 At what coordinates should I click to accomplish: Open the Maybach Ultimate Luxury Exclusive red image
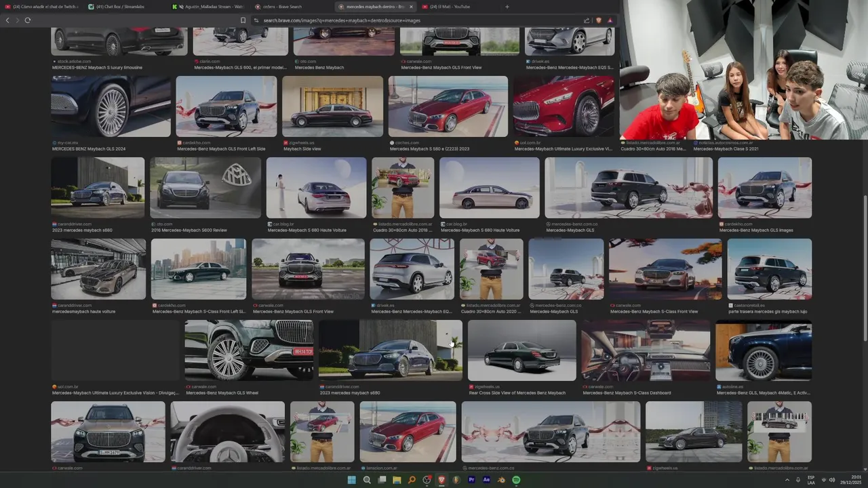564,106
